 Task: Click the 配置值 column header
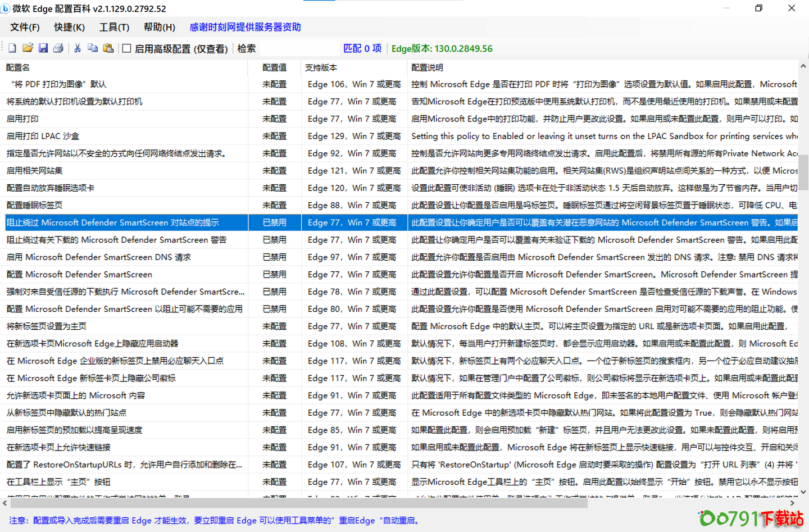[275, 67]
